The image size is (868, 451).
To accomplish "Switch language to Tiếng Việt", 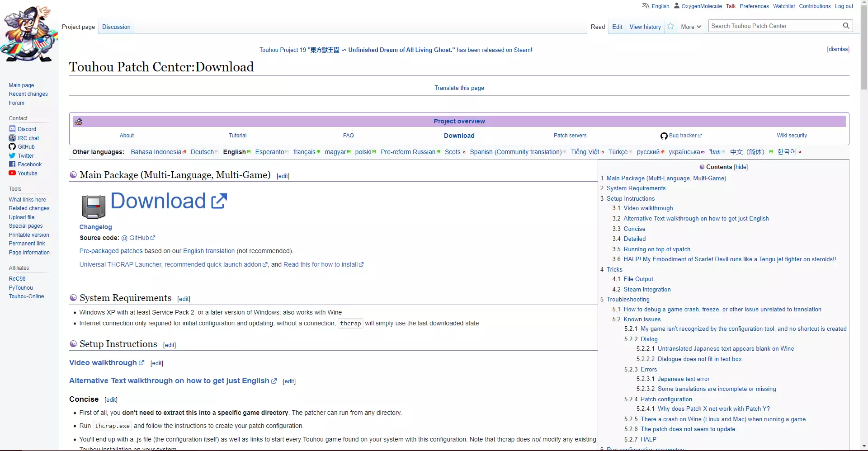I will point(585,152).
